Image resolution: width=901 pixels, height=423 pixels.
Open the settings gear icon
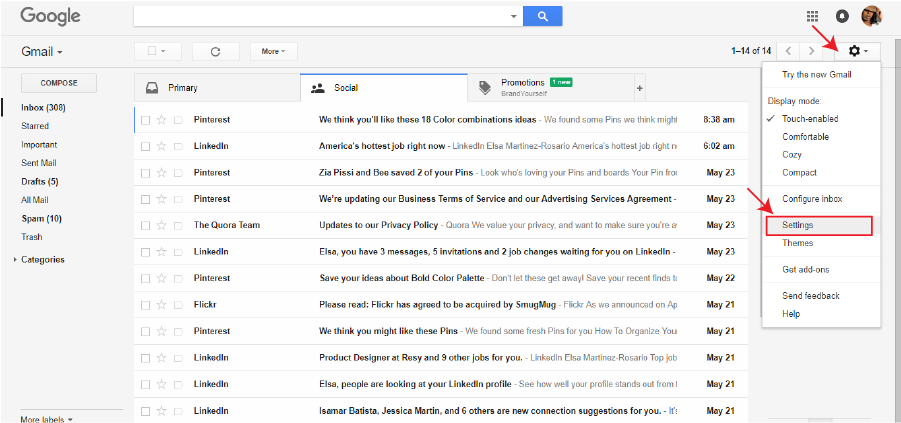coord(857,51)
